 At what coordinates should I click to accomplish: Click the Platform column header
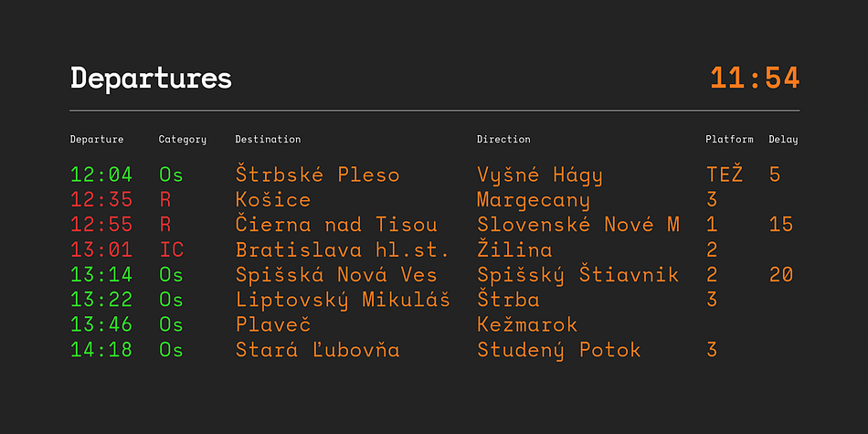(x=729, y=140)
